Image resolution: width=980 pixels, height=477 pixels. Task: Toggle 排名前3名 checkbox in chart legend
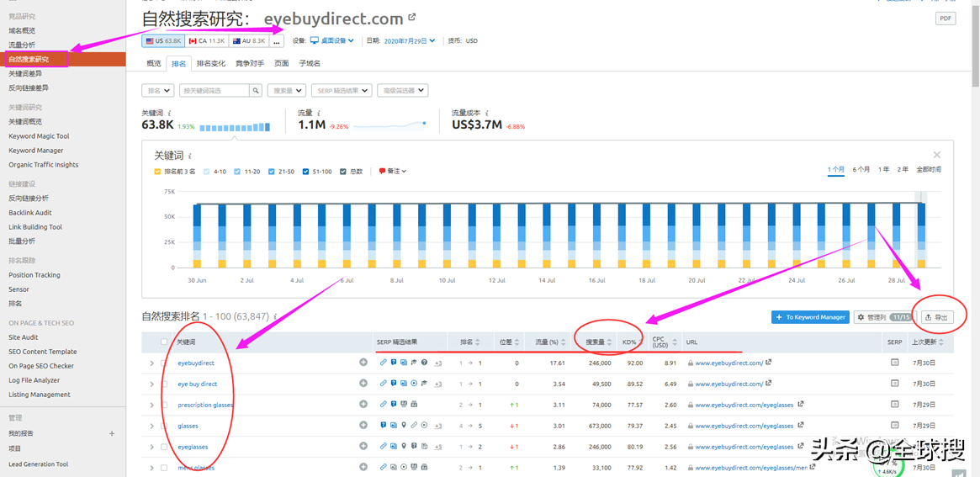157,171
